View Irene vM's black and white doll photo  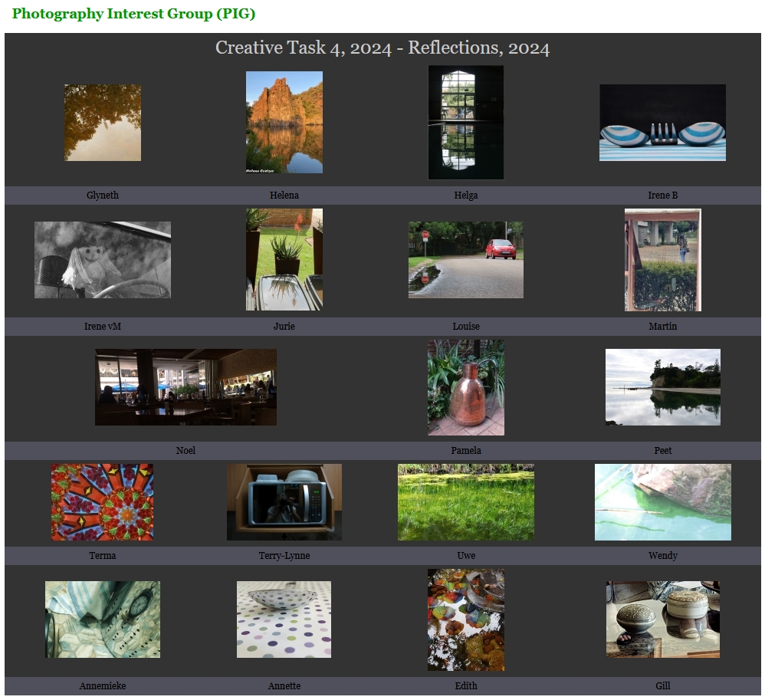pyautogui.click(x=103, y=260)
